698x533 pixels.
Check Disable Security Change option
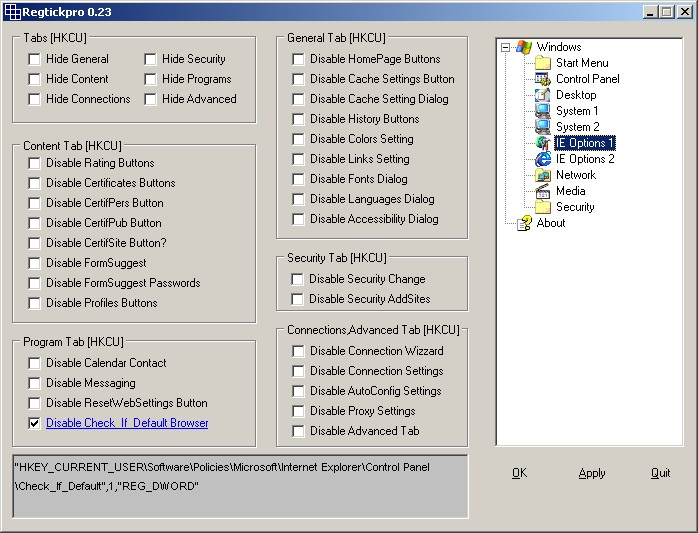[298, 279]
